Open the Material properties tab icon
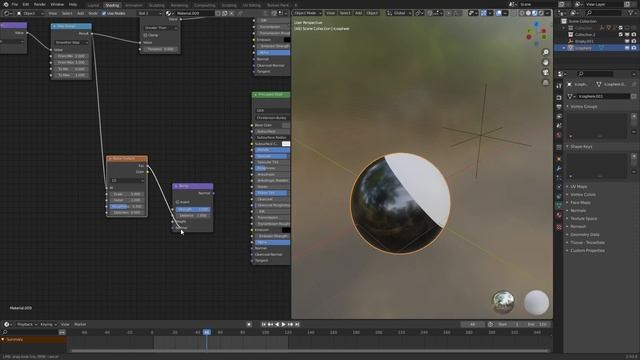This screenshot has width=640, height=360. click(559, 215)
